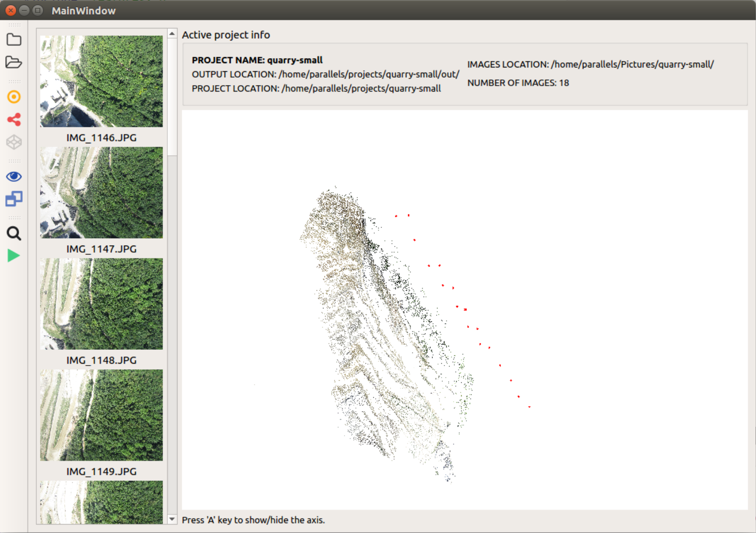Viewport: 756px width, 533px height.
Task: Click the image list scroll-down arrow
Action: click(x=172, y=519)
